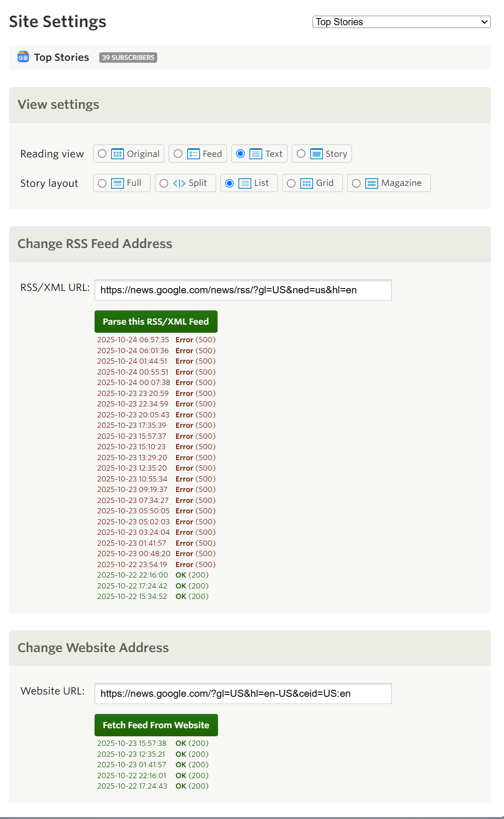This screenshot has width=504, height=819.
Task: Choose the Original reading view radio button
Action: pos(102,154)
